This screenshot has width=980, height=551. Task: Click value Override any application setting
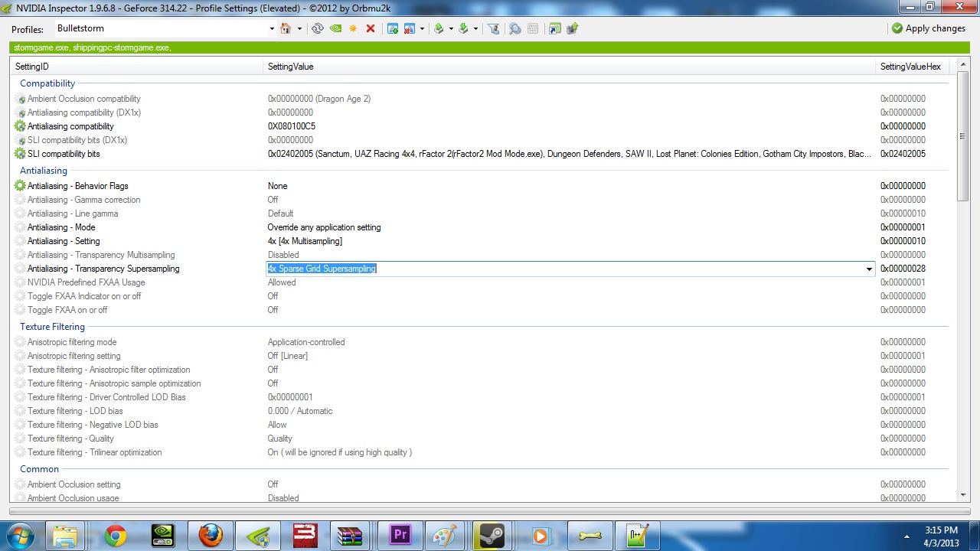coord(324,227)
